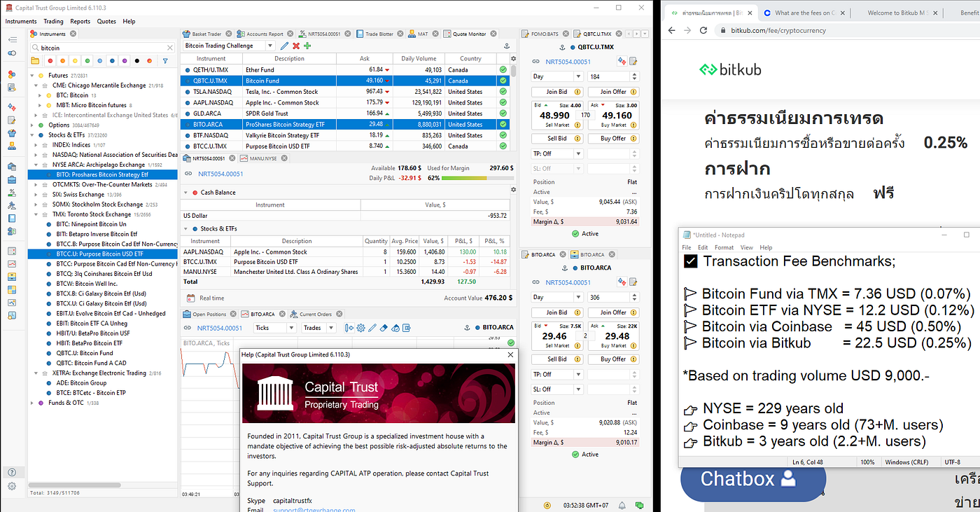Switch to the Trade Blotter tab

pyautogui.click(x=379, y=34)
